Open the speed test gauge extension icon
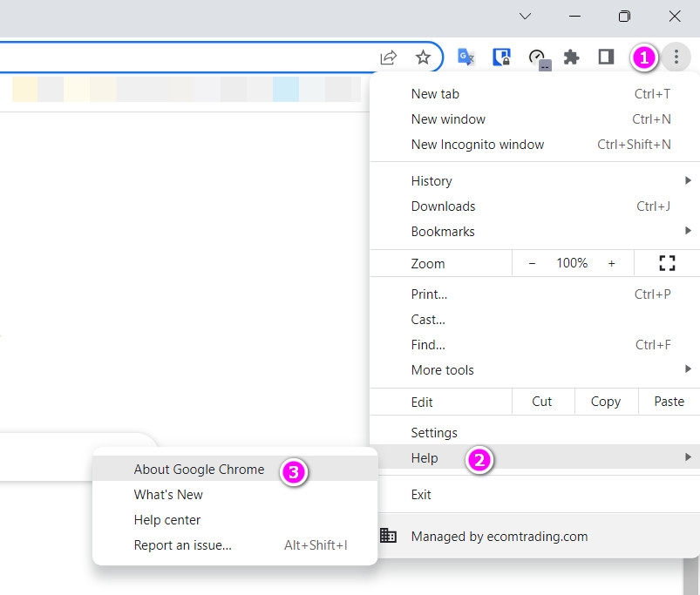 coord(537,57)
